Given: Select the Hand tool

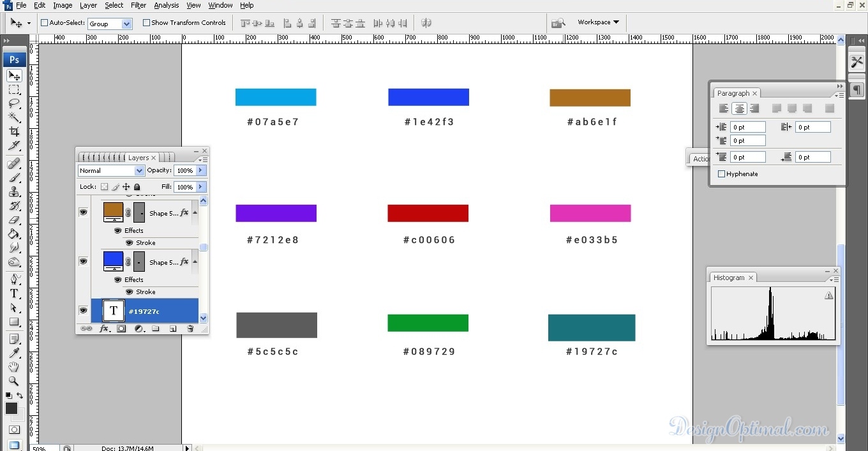Looking at the screenshot, I should pos(14,367).
